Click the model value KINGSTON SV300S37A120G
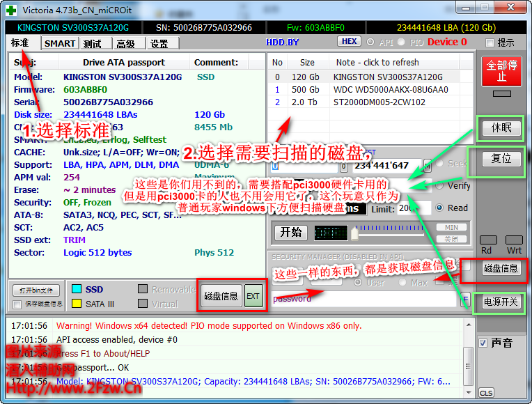Image resolution: width=532 pixels, height=404 pixels. 123,77
